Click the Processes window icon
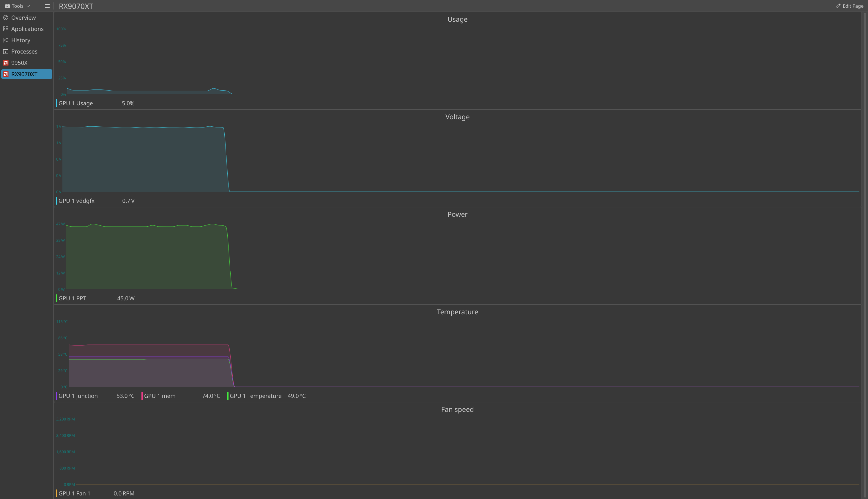This screenshot has width=868, height=499. 5,51
